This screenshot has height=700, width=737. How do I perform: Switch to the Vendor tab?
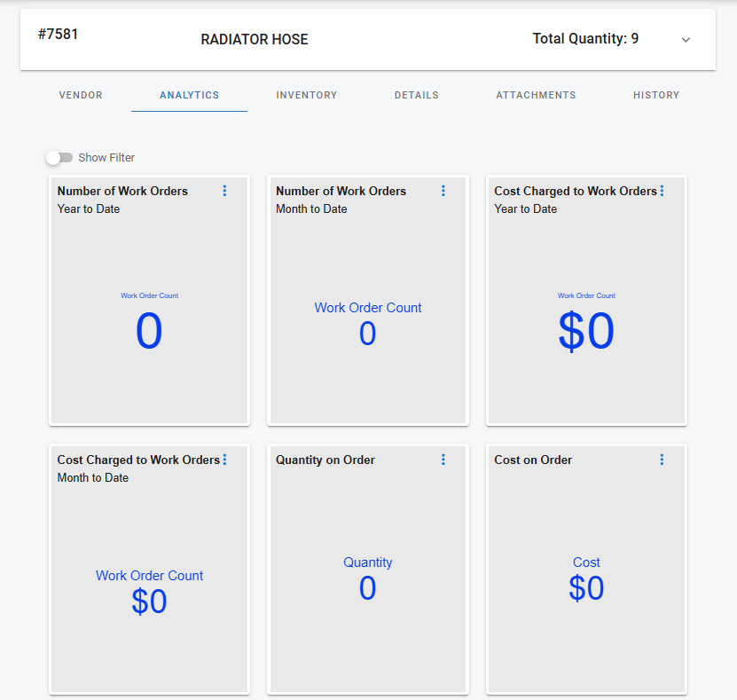pyautogui.click(x=81, y=95)
